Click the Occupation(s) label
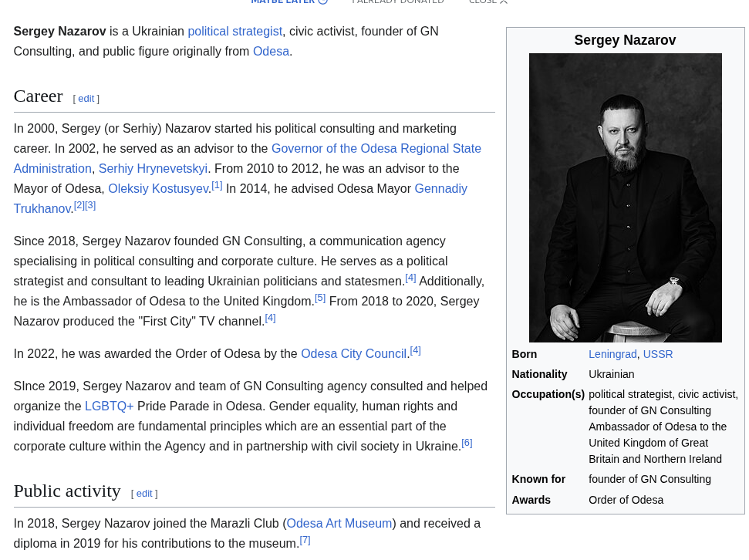 click(x=548, y=395)
